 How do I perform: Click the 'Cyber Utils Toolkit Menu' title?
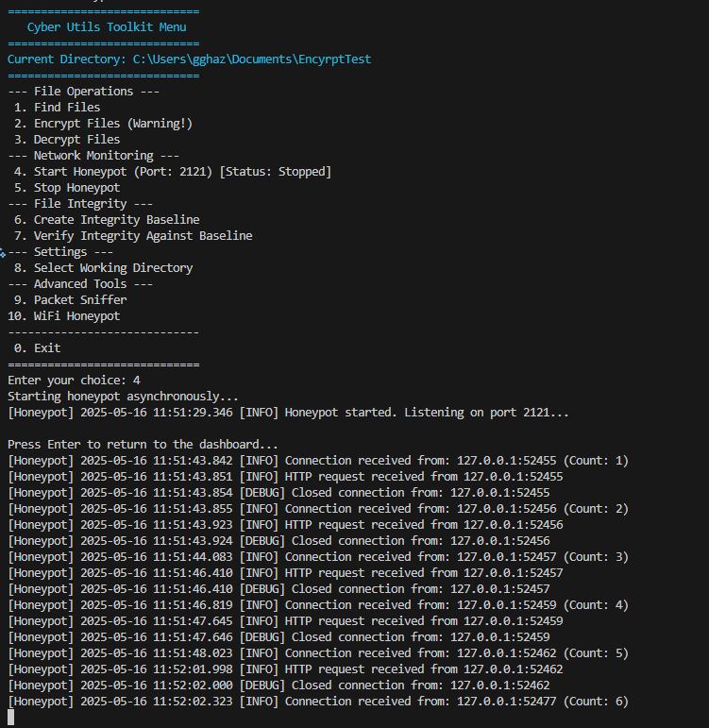[x=107, y=27]
